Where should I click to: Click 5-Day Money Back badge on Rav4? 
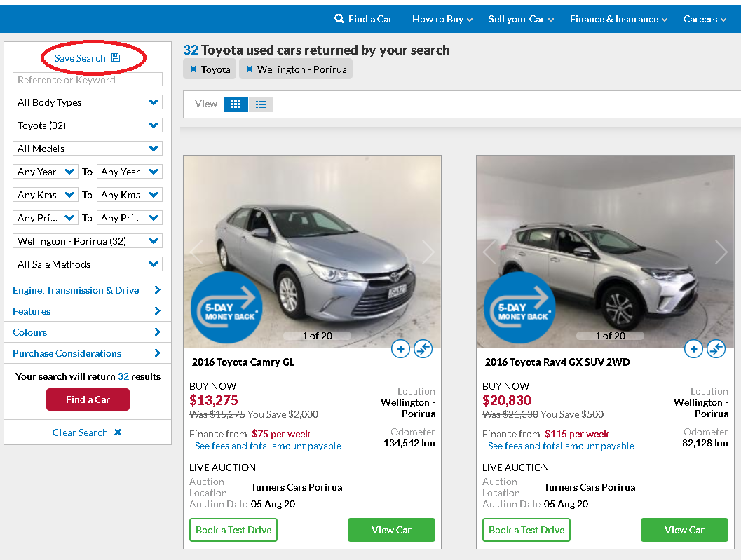(x=519, y=308)
